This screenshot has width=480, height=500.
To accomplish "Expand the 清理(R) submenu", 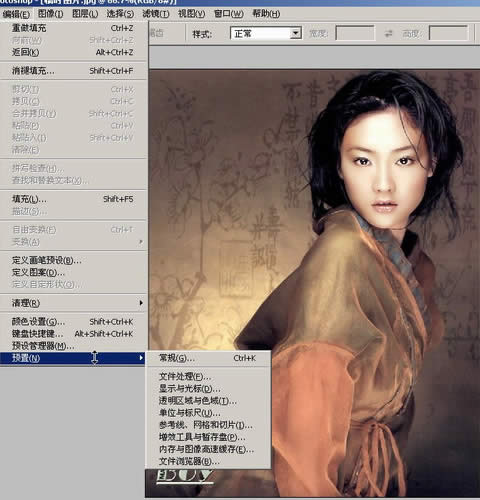I will coord(73,303).
